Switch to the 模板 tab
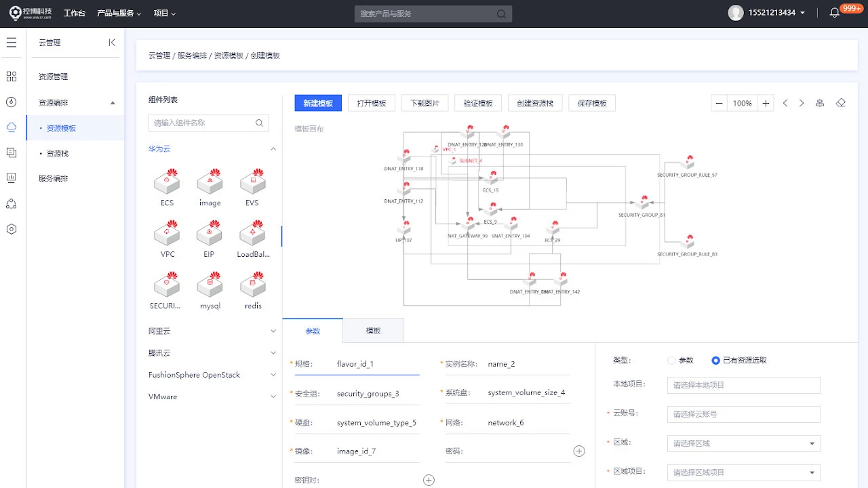The height and width of the screenshot is (488, 868). coord(374,331)
